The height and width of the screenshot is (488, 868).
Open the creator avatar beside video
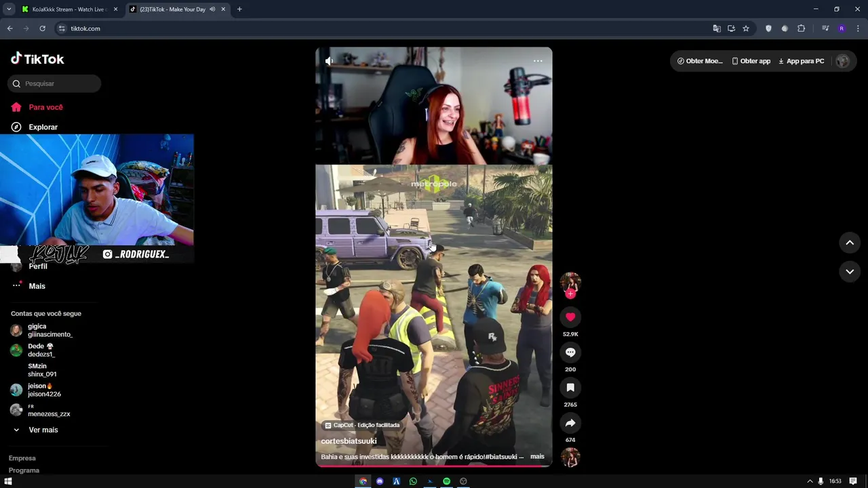click(x=570, y=283)
